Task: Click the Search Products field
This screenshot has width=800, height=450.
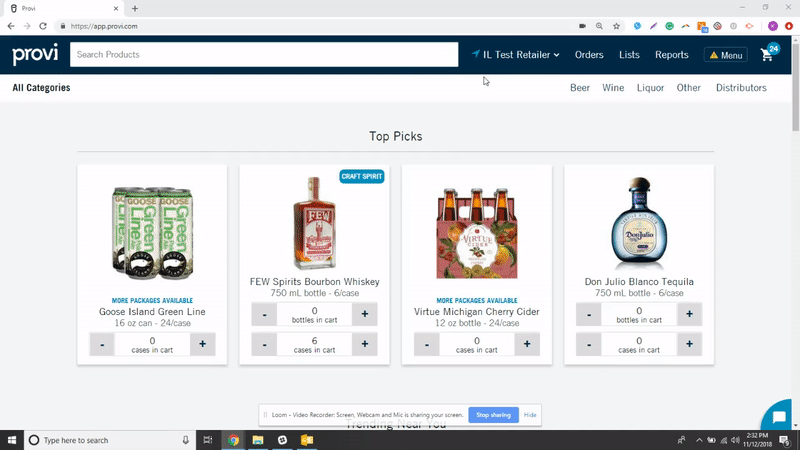Action: [264, 55]
